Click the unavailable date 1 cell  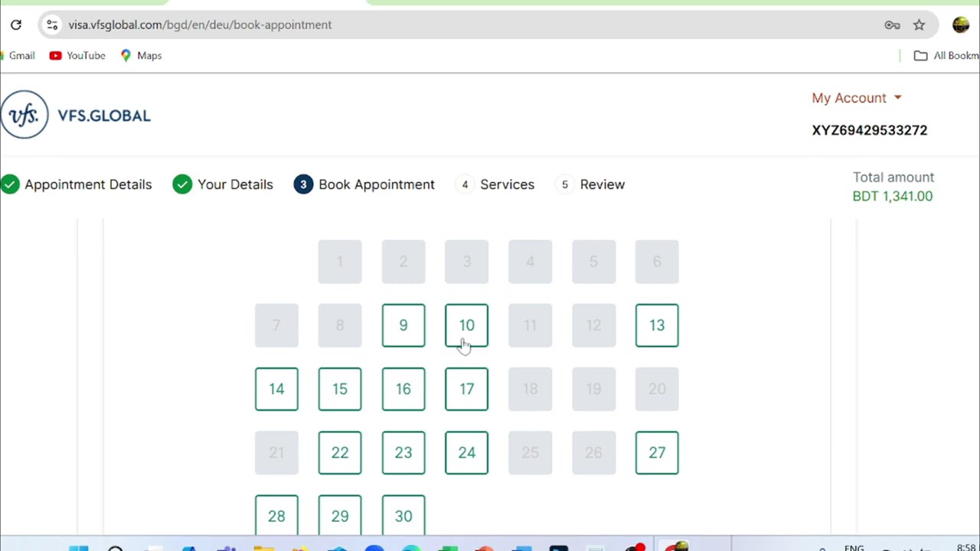pyautogui.click(x=340, y=262)
